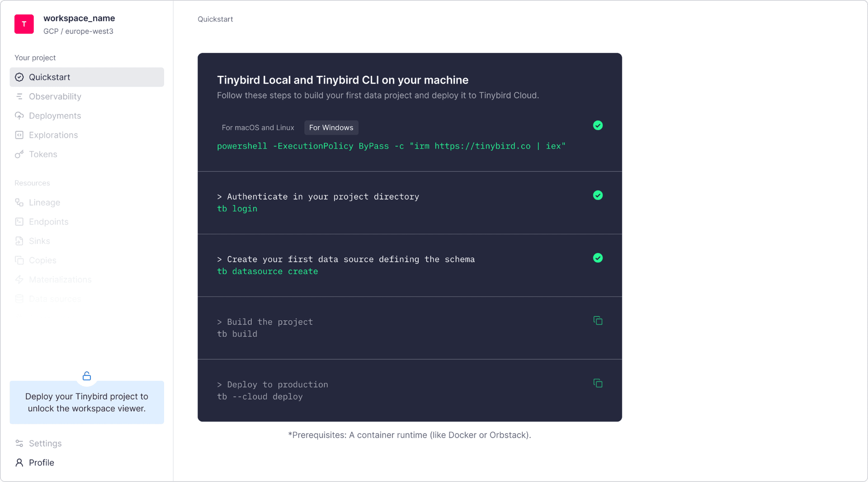Select Endpoints under Resources

48,221
